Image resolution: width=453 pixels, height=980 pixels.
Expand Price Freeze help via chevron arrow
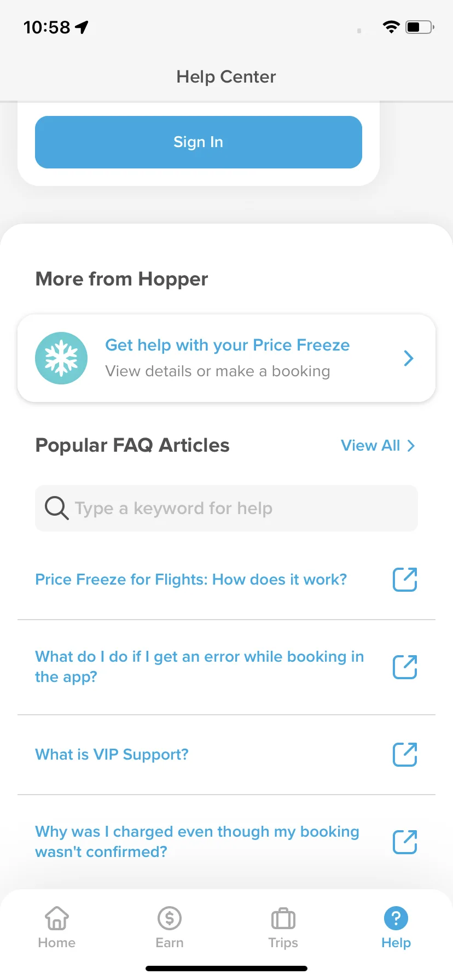[x=408, y=358]
